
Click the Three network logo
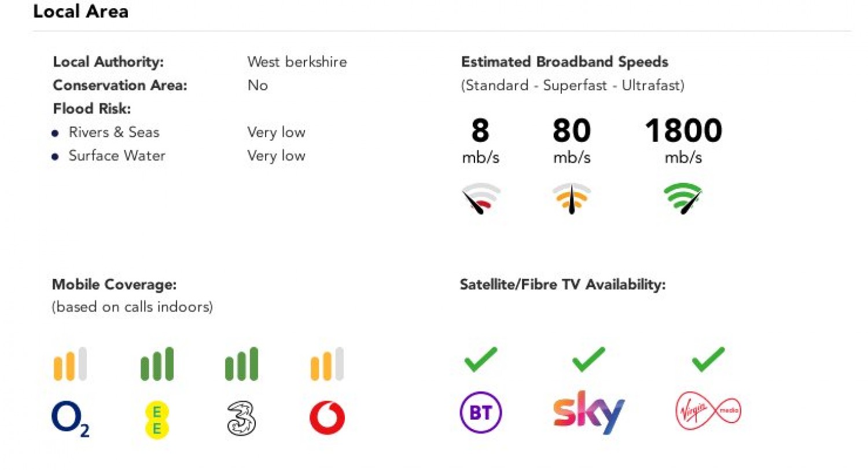click(x=241, y=418)
